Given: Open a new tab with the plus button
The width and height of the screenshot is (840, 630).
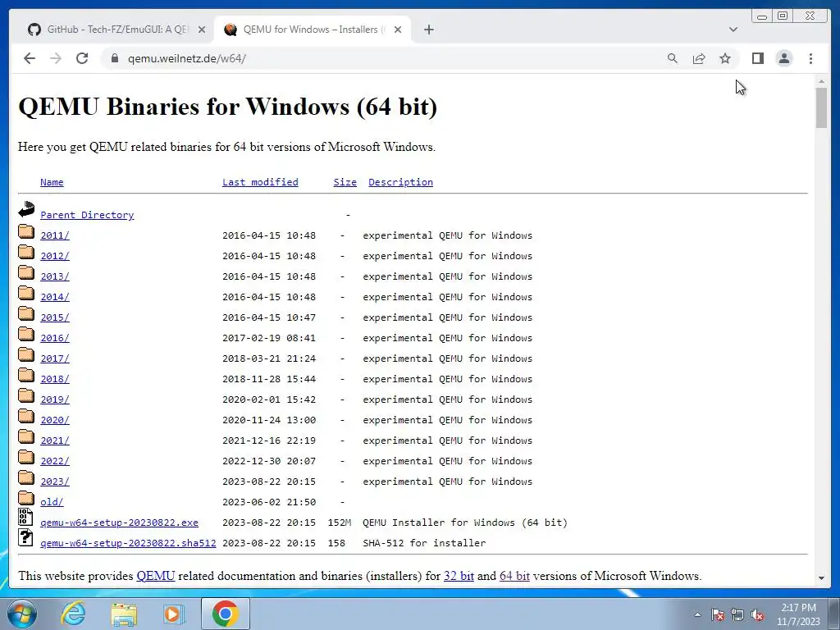Looking at the screenshot, I should point(428,30).
